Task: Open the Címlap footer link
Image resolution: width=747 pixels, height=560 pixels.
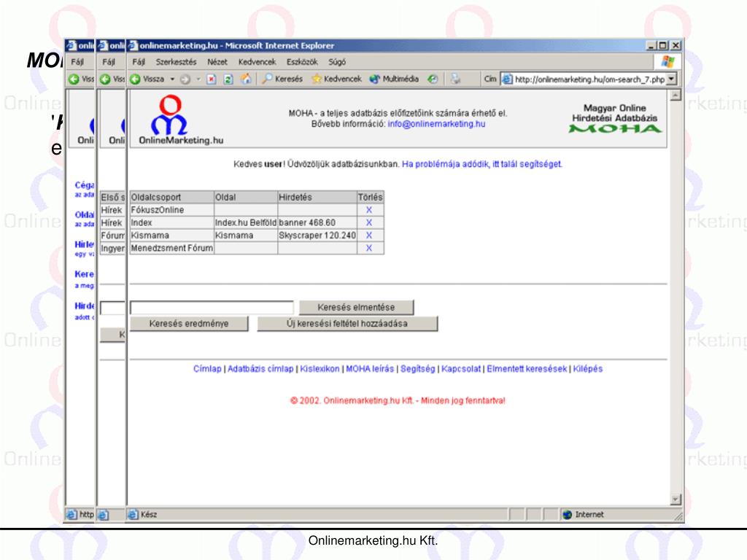Action: (207, 368)
